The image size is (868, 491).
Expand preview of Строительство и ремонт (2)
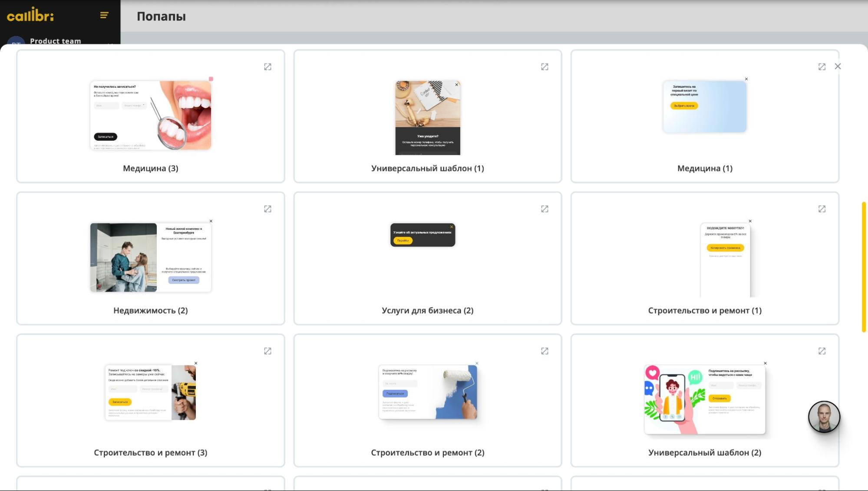point(545,351)
